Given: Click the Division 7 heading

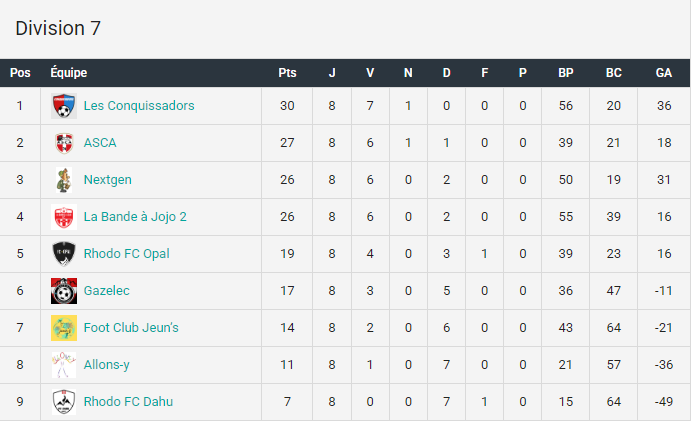Looking at the screenshot, I should pyautogui.click(x=58, y=28).
